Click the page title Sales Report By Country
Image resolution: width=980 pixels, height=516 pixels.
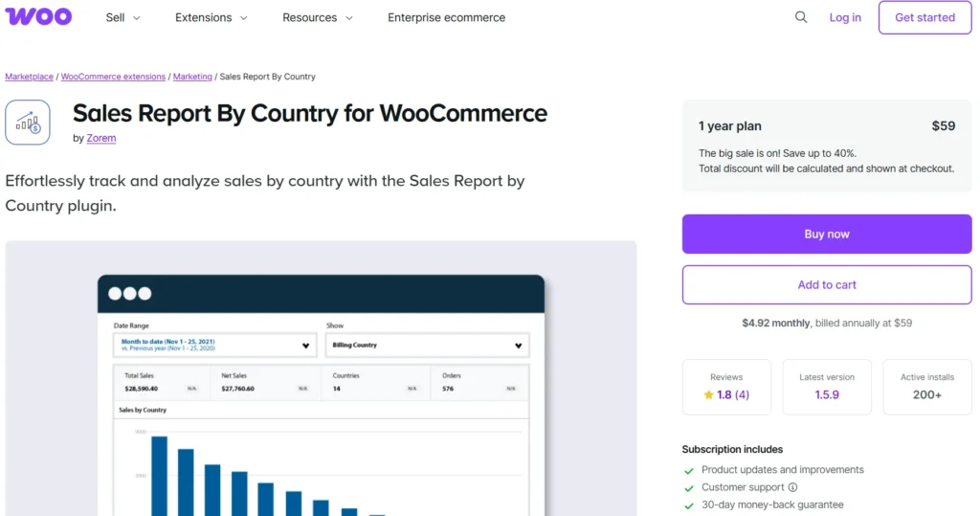coord(310,113)
